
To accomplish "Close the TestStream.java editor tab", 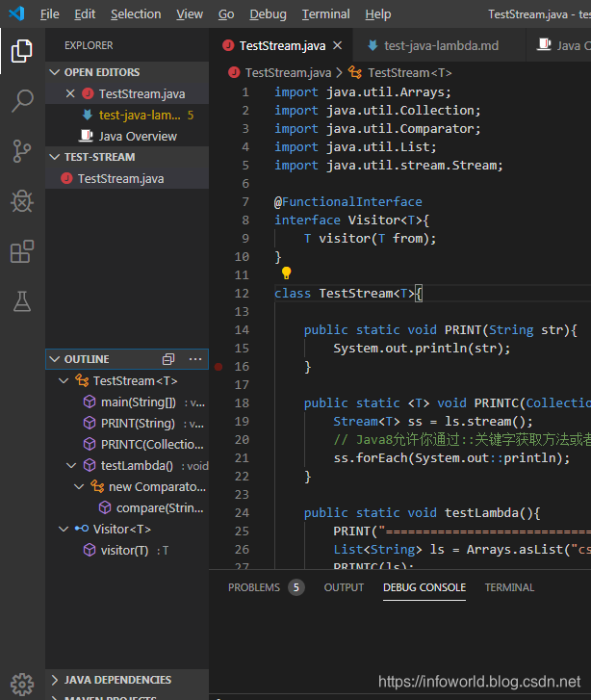I will (338, 45).
